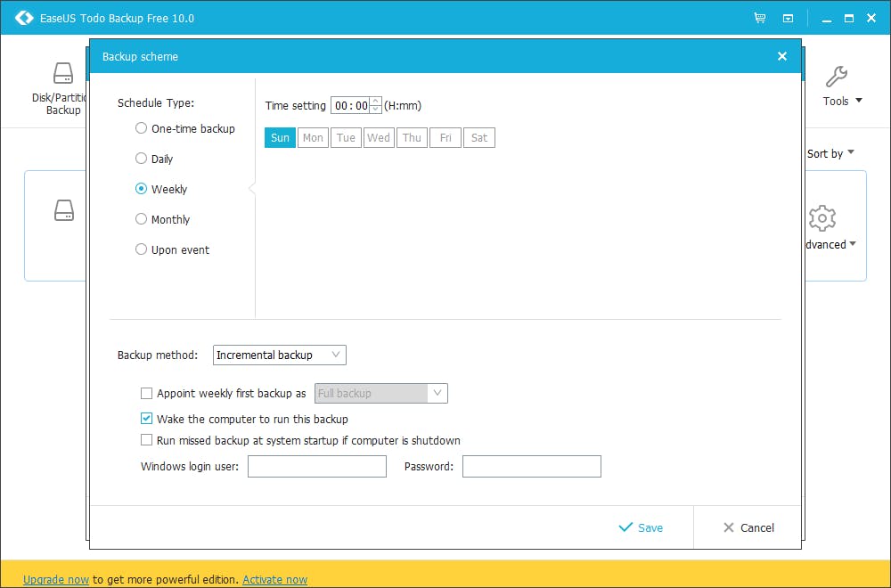Screen dimensions: 891x588
Task: Click the Advanced gear icon in main window
Action: 822,218
